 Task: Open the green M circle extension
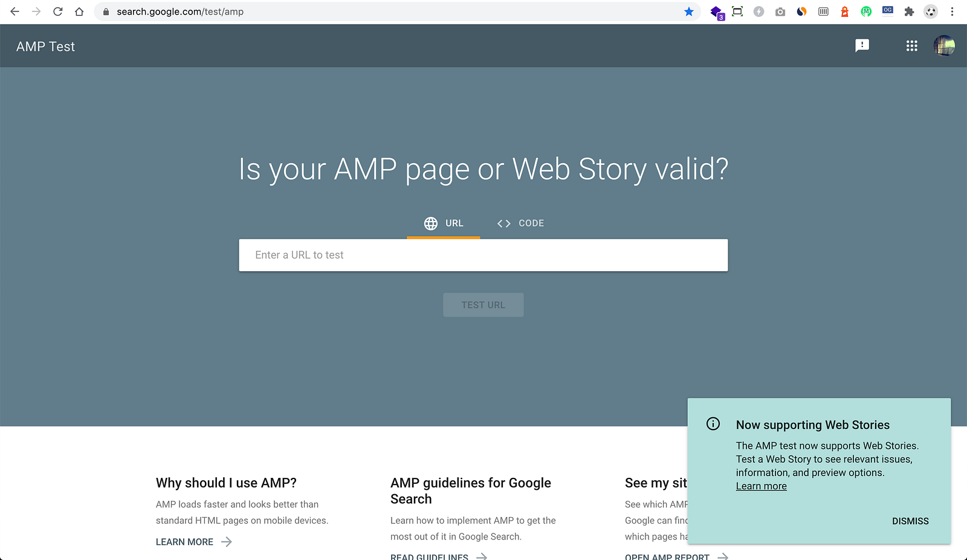[866, 11]
